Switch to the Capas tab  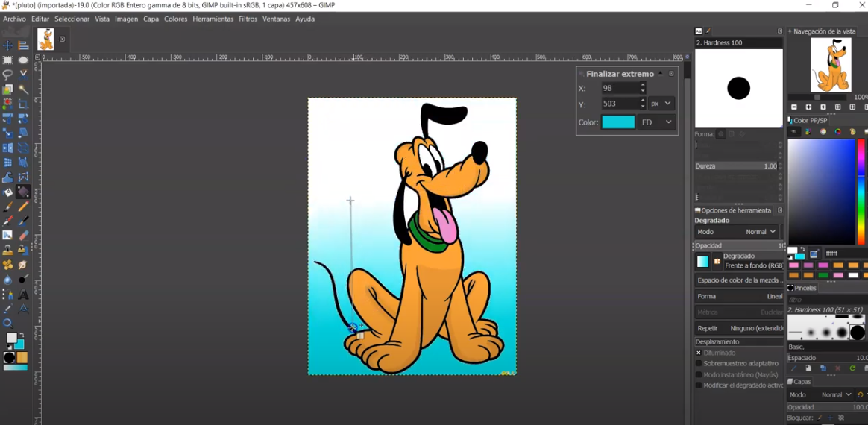pos(799,381)
